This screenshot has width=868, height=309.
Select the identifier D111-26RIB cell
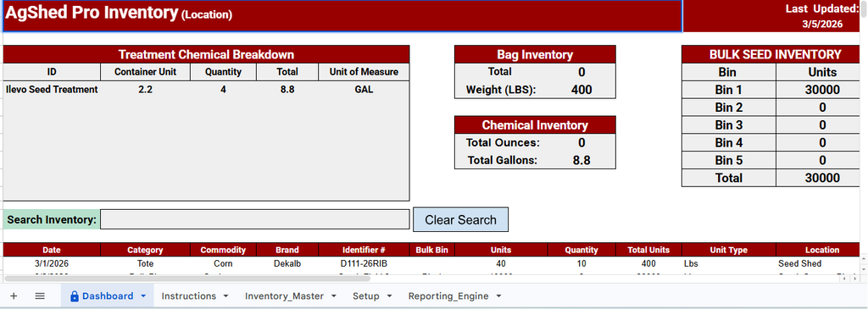pyautogui.click(x=364, y=263)
